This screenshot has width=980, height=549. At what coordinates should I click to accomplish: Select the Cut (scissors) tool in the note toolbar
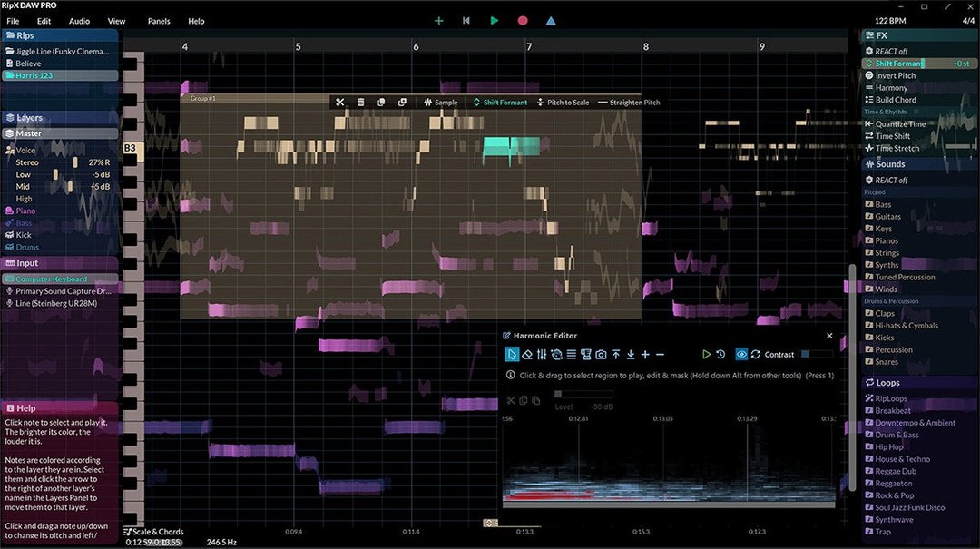[x=340, y=102]
